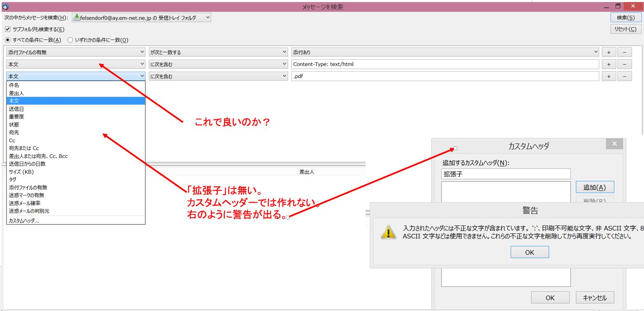
Task: Add a rule after the .pdf row
Action: 608,77
